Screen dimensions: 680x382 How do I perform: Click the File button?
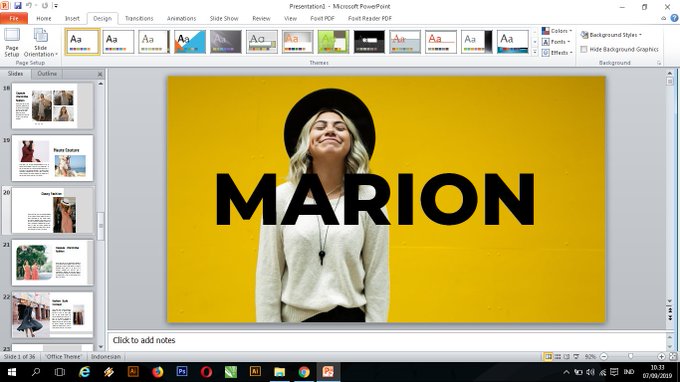(14, 18)
